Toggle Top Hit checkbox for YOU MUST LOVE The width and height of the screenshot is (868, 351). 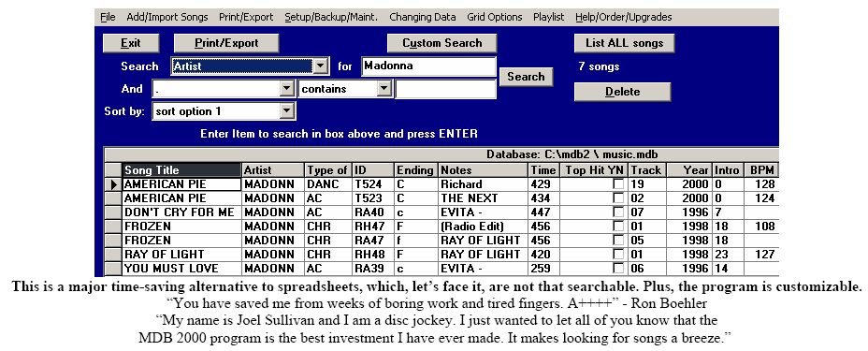(x=617, y=269)
